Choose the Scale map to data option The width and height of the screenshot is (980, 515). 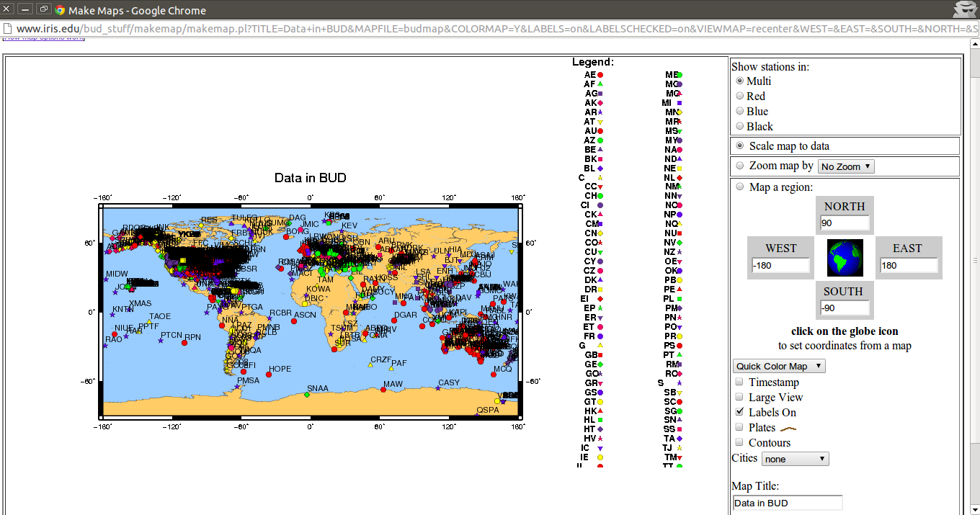(x=739, y=145)
